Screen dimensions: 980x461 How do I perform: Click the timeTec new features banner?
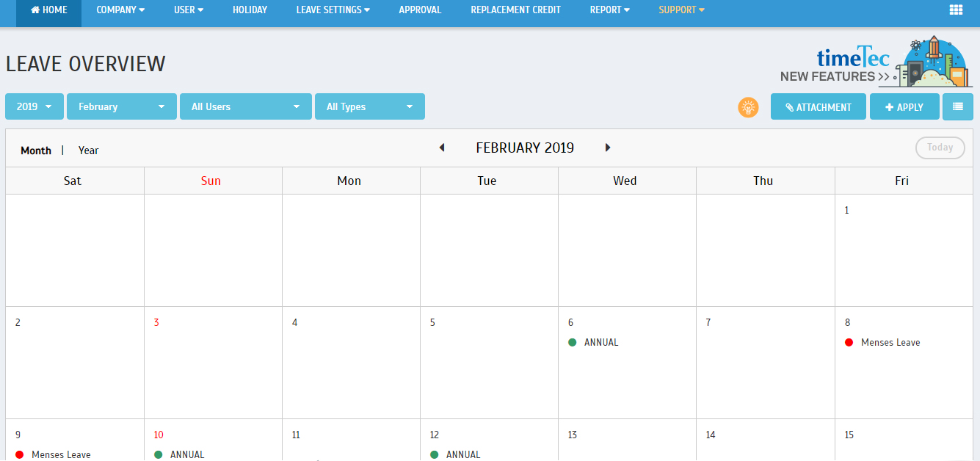click(x=876, y=62)
